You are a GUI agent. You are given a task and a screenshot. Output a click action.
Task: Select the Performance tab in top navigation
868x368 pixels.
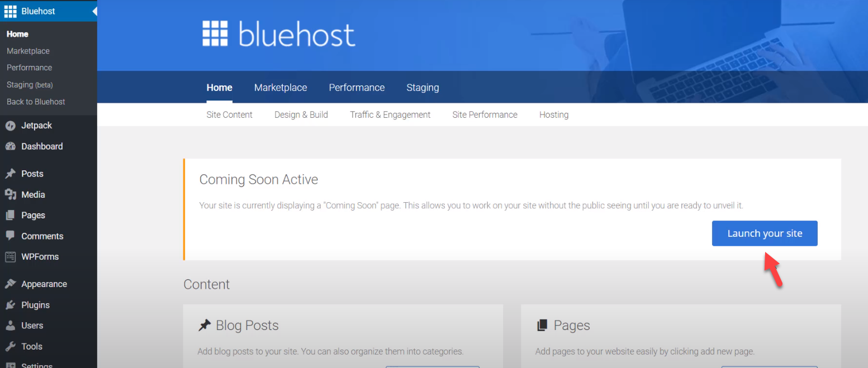click(357, 88)
